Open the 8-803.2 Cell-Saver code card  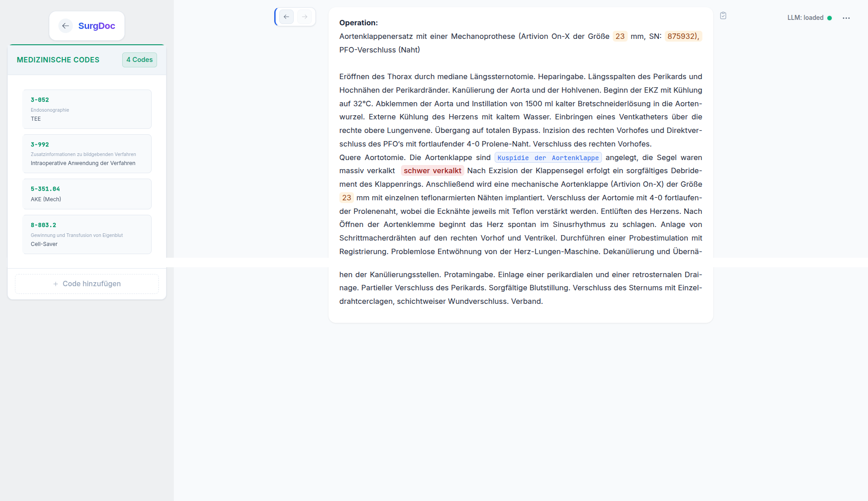pyautogui.click(x=87, y=234)
